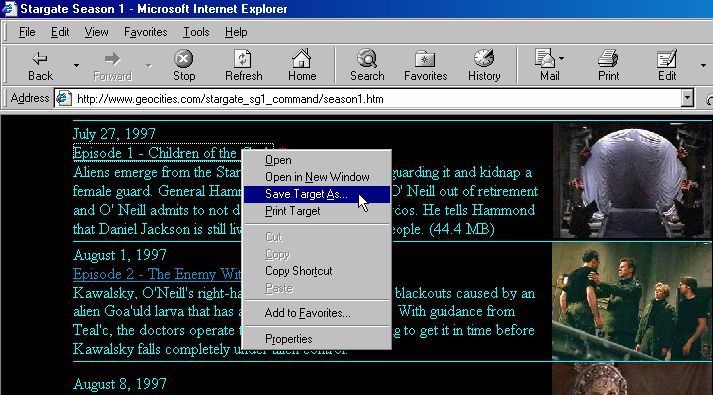
Task: Choose Open in New Window
Action: tap(317, 177)
